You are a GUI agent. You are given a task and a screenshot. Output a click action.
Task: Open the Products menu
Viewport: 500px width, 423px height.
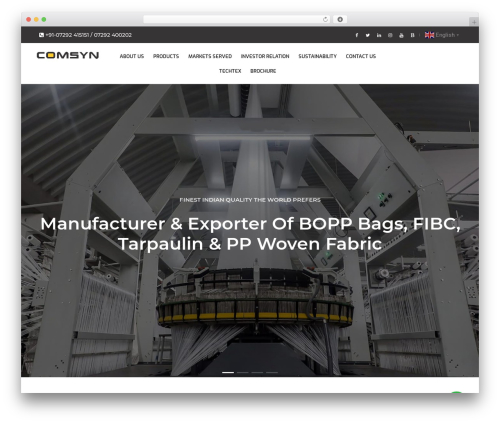166,56
